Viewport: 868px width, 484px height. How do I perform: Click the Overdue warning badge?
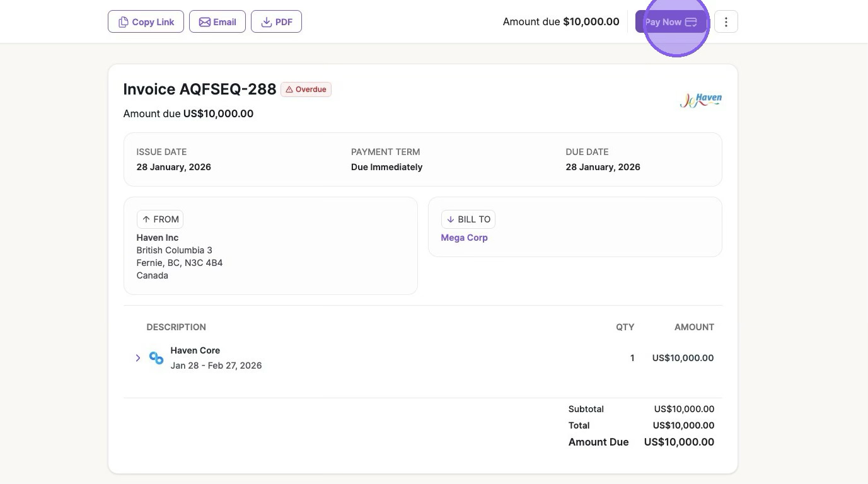pos(306,89)
